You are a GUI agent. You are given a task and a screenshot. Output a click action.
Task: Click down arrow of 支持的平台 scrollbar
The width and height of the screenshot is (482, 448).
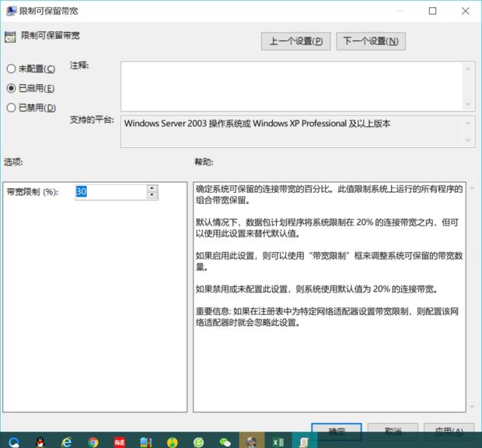pos(467,140)
